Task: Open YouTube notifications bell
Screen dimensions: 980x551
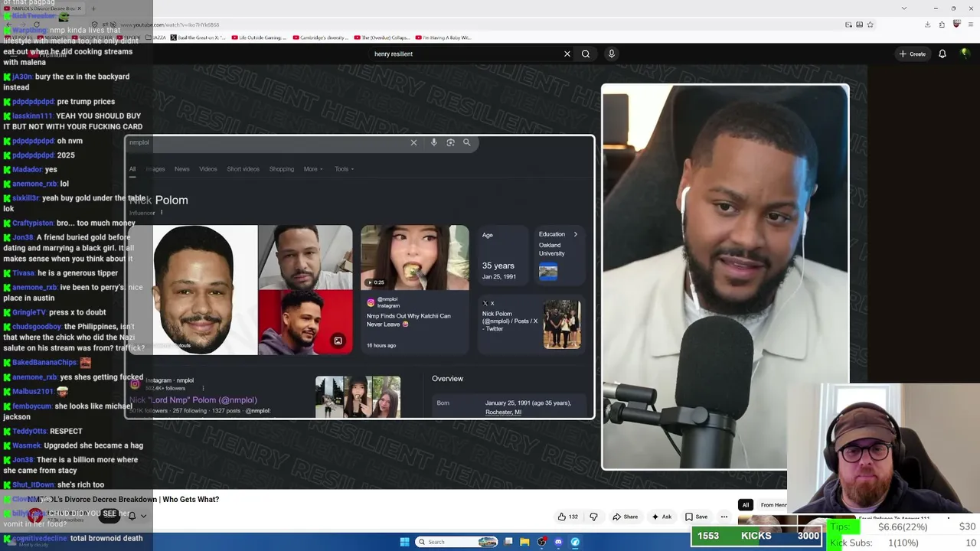Action: point(942,54)
